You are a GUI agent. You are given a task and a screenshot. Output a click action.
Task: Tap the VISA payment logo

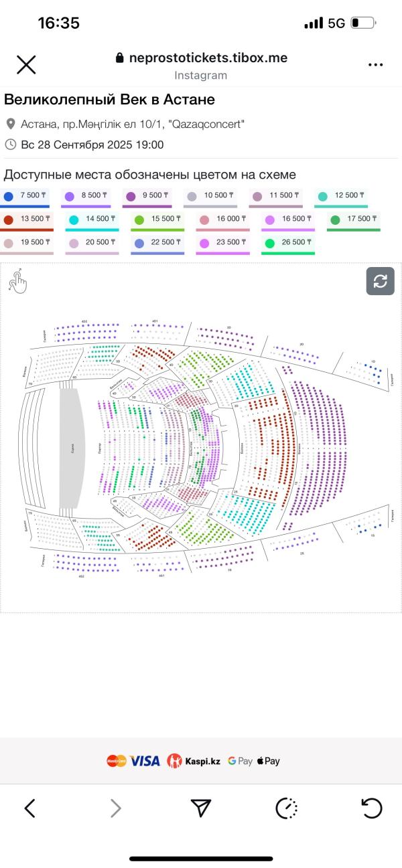pos(145,761)
